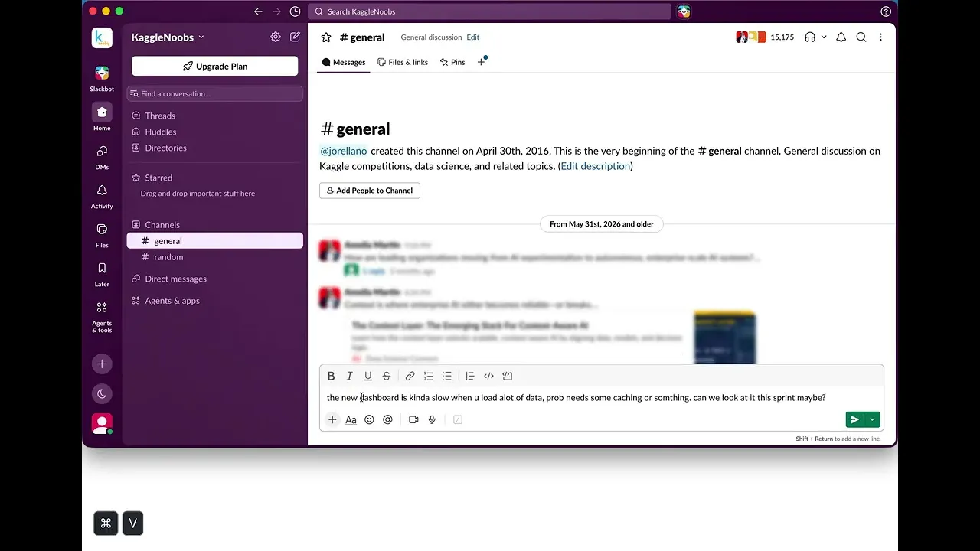Image resolution: width=980 pixels, height=551 pixels.
Task: Click the Search KaggleNoobs bar
Action: click(x=489, y=11)
